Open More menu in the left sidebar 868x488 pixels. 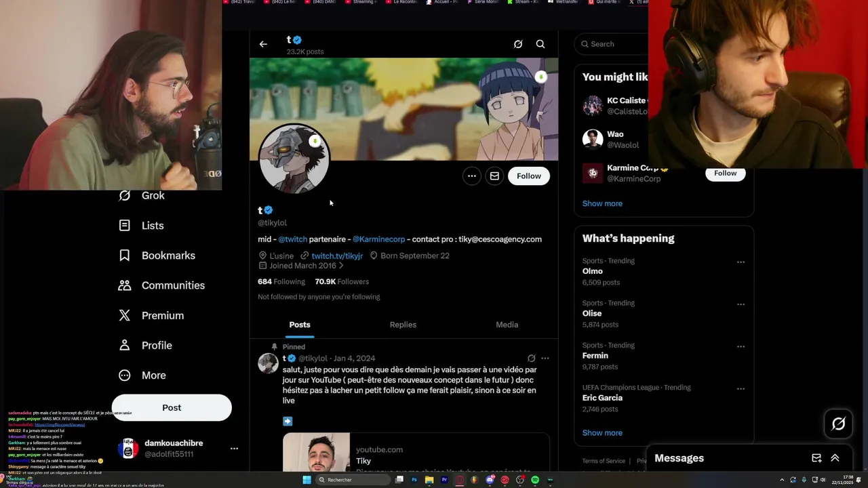coord(142,375)
